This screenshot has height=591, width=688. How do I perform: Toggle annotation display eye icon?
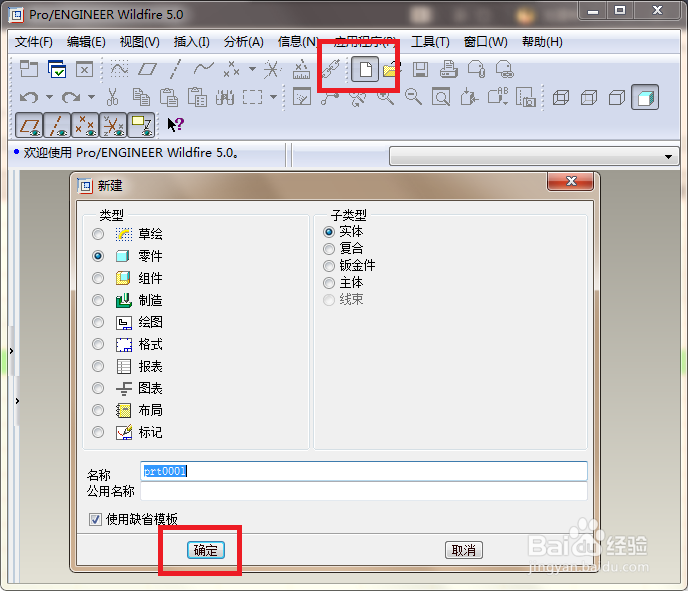141,125
